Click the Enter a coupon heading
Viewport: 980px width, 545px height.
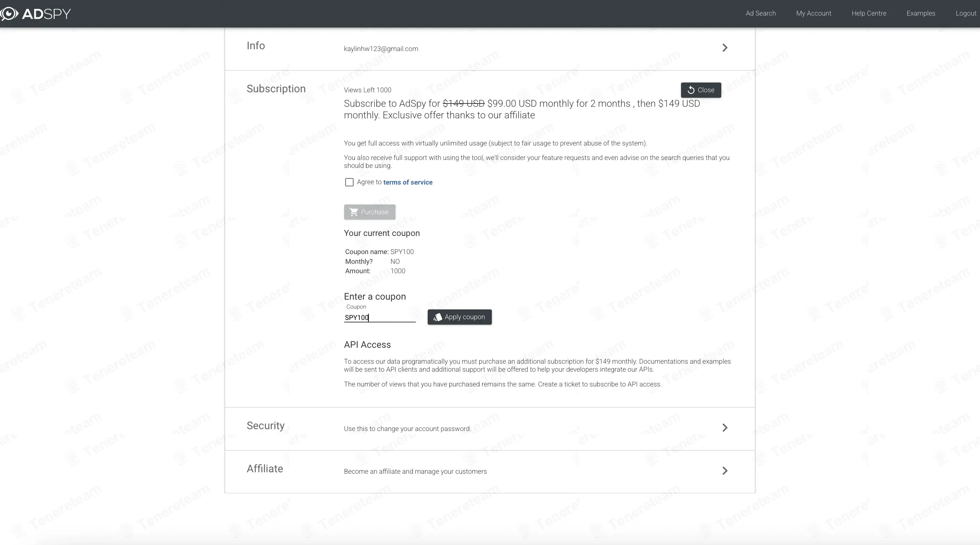375,296
